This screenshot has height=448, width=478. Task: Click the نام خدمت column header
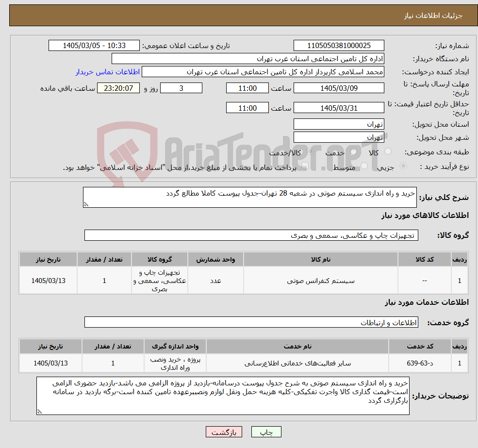point(297,347)
